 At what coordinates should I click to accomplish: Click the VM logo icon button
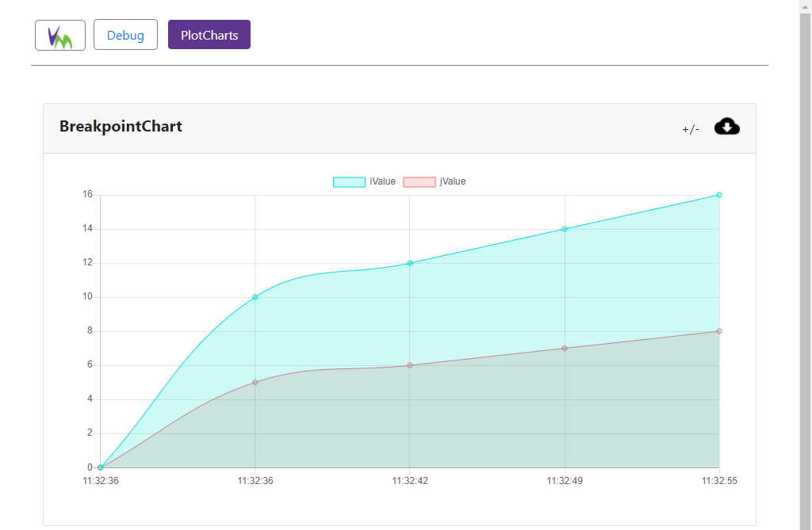(x=60, y=35)
